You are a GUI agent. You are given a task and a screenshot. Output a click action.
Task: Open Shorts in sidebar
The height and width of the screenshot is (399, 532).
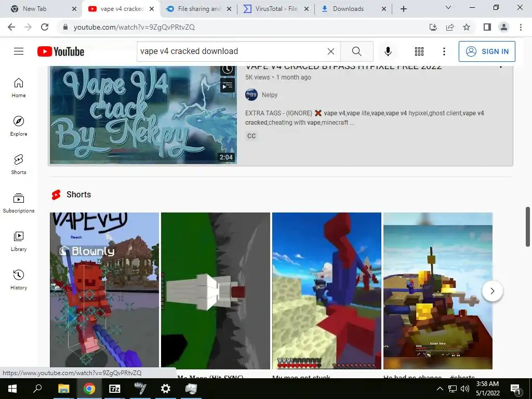tap(19, 165)
